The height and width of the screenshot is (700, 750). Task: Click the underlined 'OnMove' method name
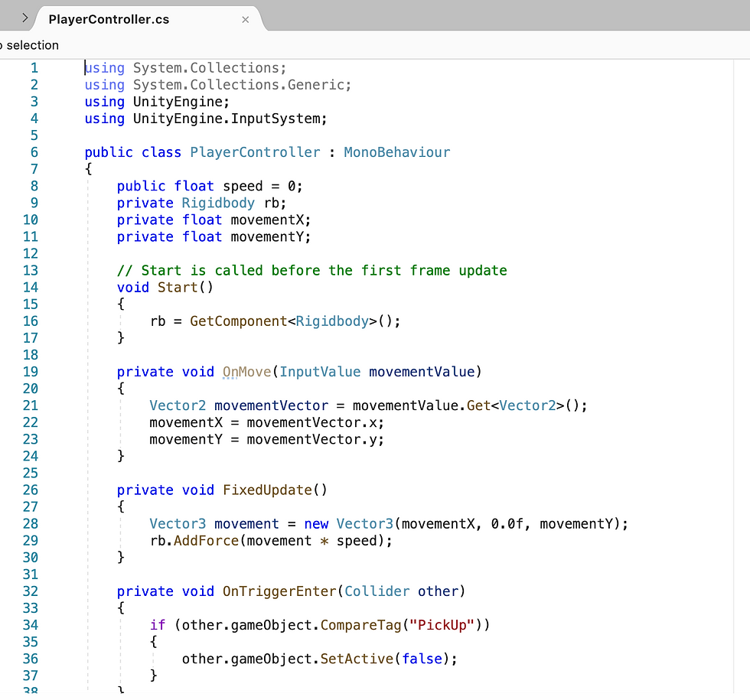point(246,372)
